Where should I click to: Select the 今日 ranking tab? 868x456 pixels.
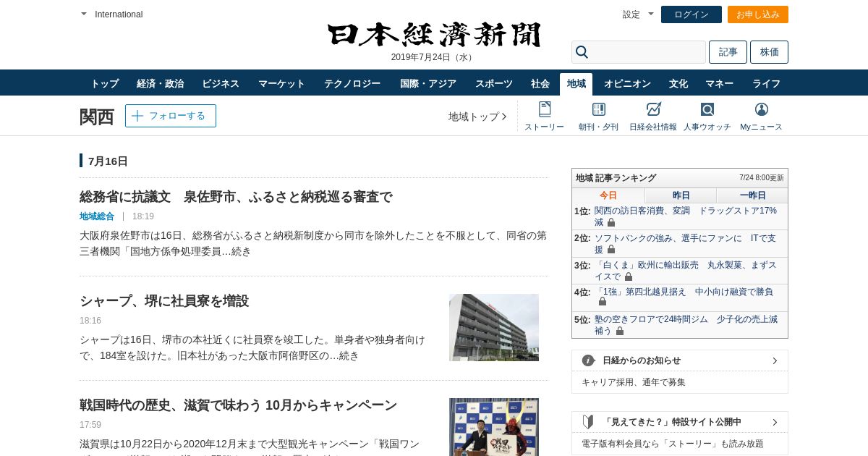coord(608,195)
